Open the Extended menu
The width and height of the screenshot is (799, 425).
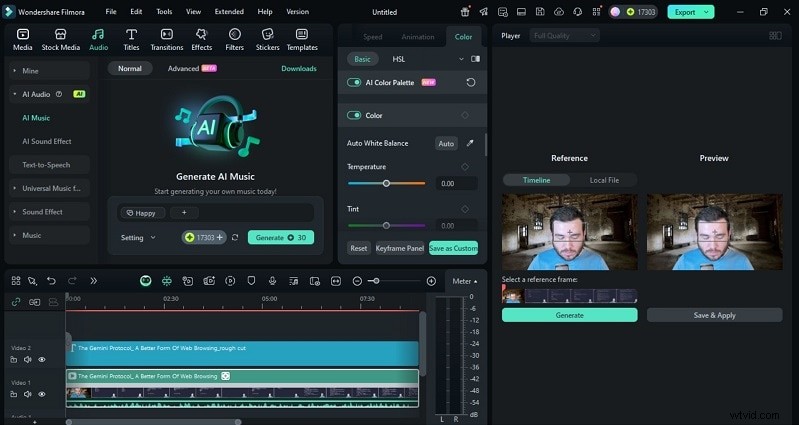click(229, 12)
